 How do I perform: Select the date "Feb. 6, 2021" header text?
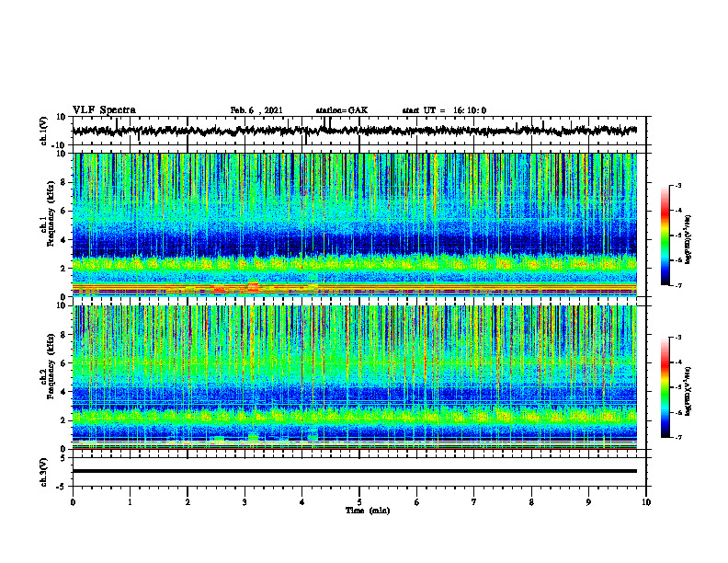[x=256, y=110]
